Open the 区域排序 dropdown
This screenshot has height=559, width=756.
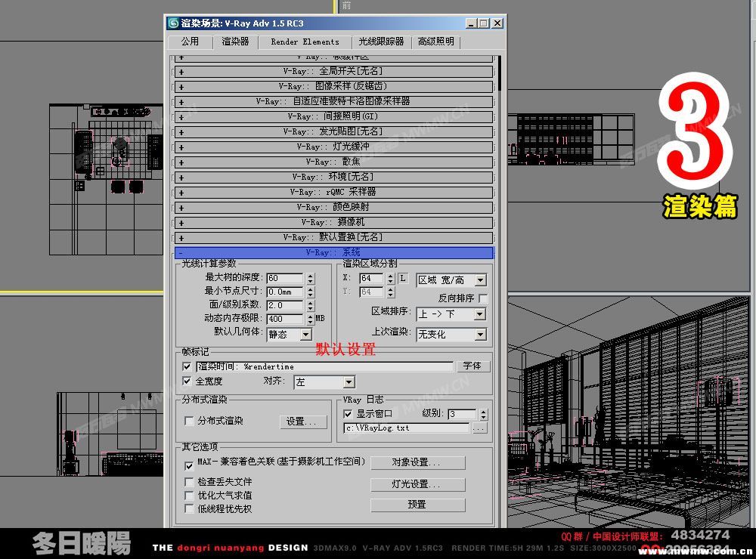coord(451,314)
